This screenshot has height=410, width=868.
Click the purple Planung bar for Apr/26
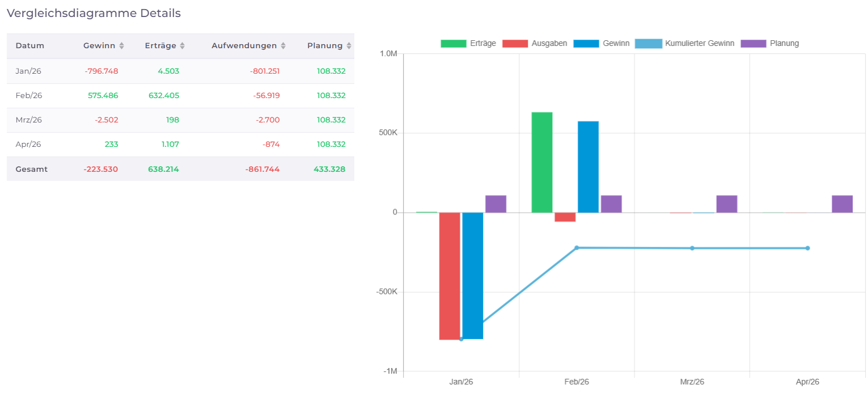(842, 204)
